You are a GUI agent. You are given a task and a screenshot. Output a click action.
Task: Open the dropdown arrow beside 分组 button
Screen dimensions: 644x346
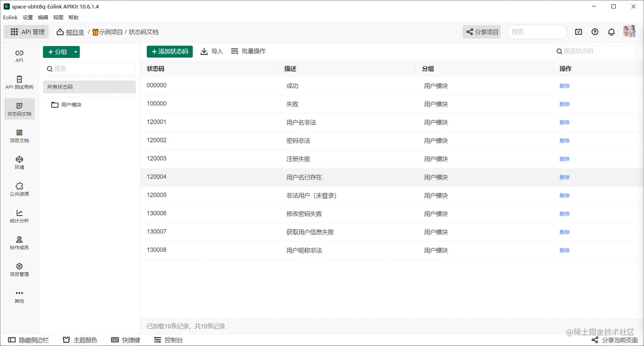(x=75, y=52)
